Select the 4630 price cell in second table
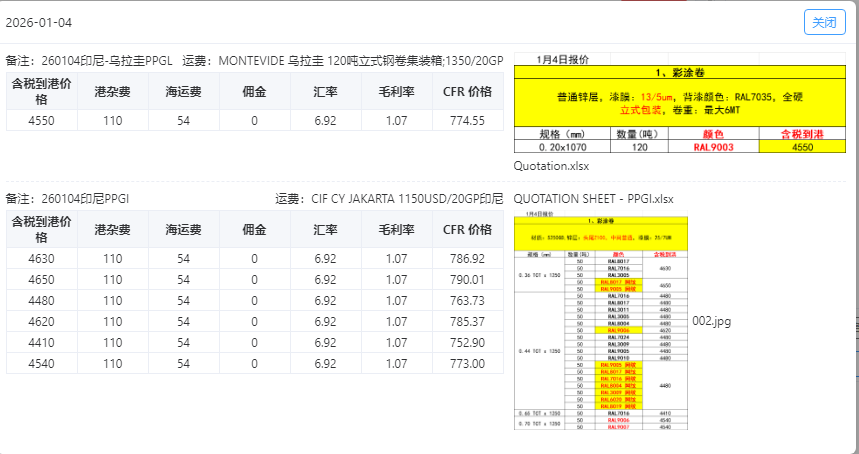Screen dimensions: 859x454 pyautogui.click(x=41, y=258)
